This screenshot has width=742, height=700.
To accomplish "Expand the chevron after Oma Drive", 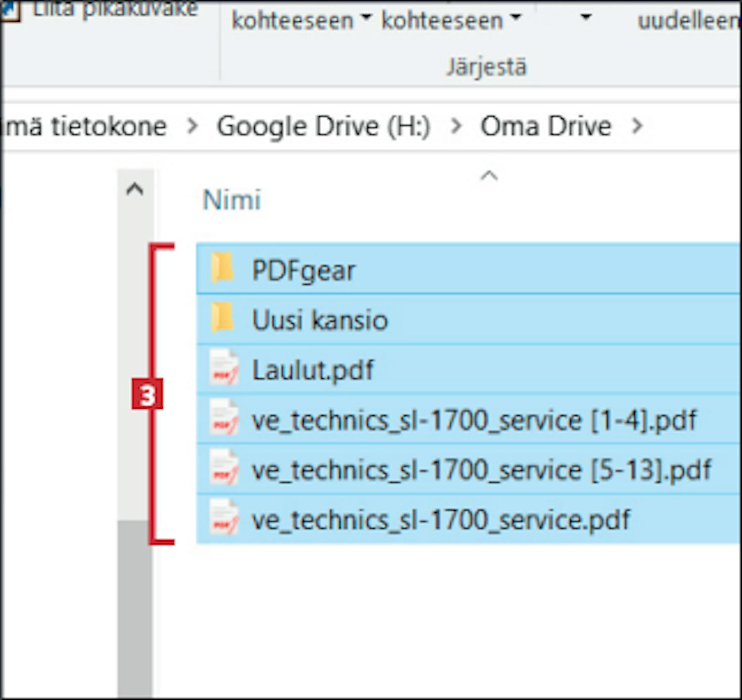I will click(637, 126).
